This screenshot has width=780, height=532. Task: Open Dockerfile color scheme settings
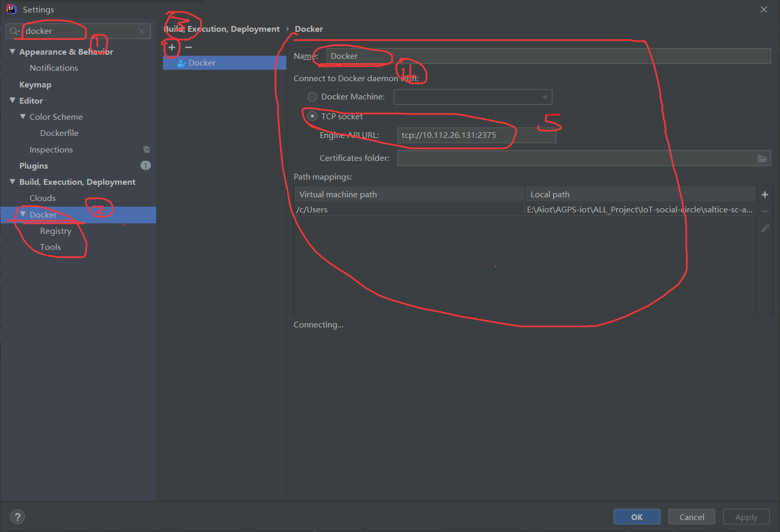[59, 133]
